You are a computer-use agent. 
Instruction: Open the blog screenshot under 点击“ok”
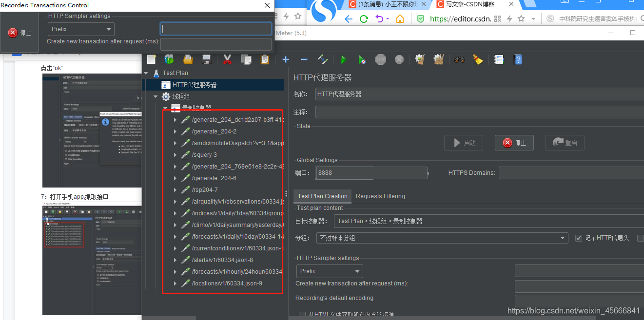coord(92,131)
